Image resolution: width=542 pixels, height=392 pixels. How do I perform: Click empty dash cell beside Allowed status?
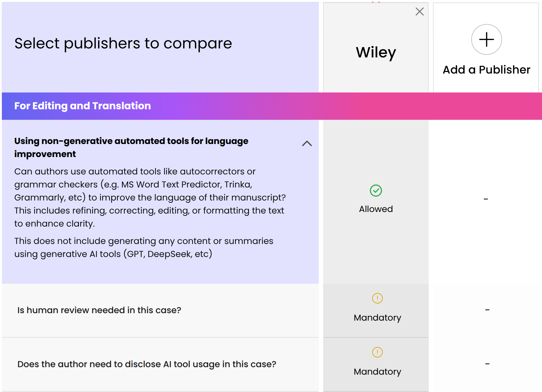point(486,199)
